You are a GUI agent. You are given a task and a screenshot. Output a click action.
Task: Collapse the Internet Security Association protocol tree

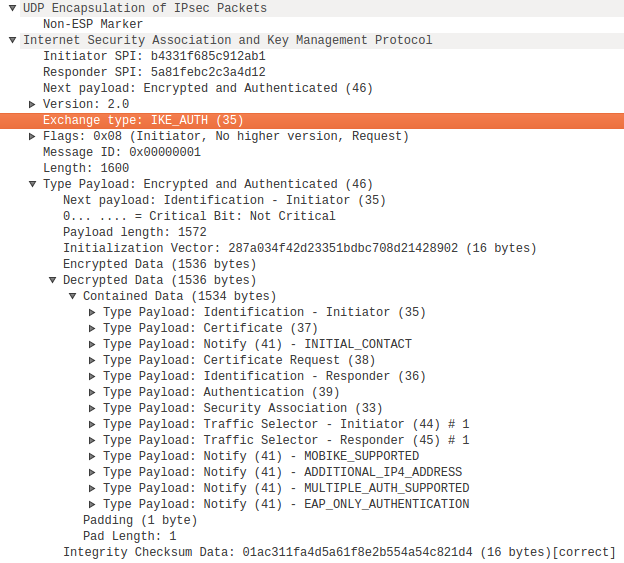click(x=12, y=40)
